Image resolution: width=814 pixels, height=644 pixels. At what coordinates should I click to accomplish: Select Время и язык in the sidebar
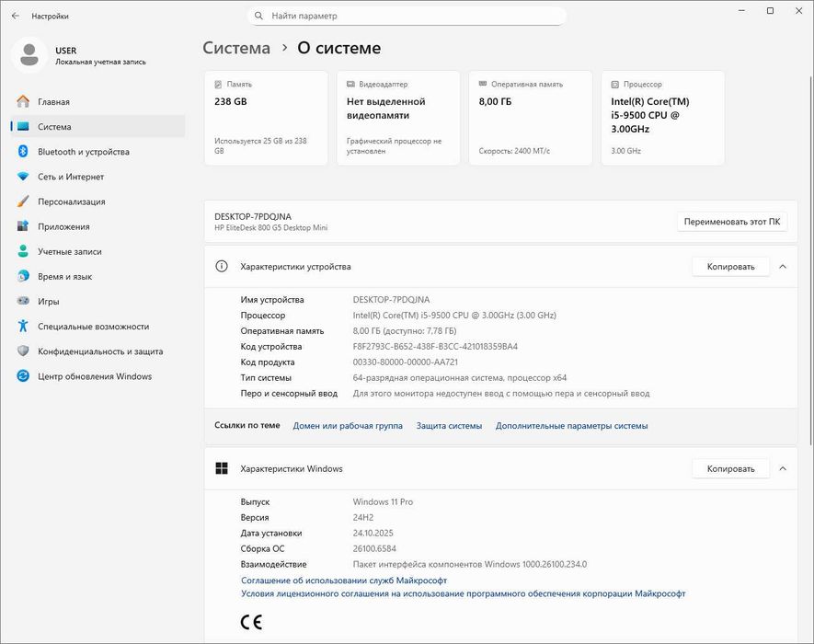(x=64, y=276)
